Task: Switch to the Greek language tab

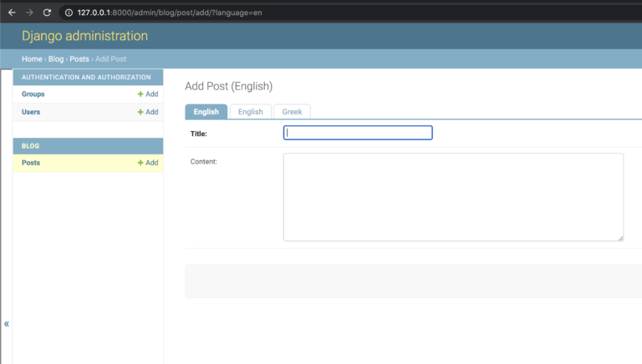Action: coord(292,112)
